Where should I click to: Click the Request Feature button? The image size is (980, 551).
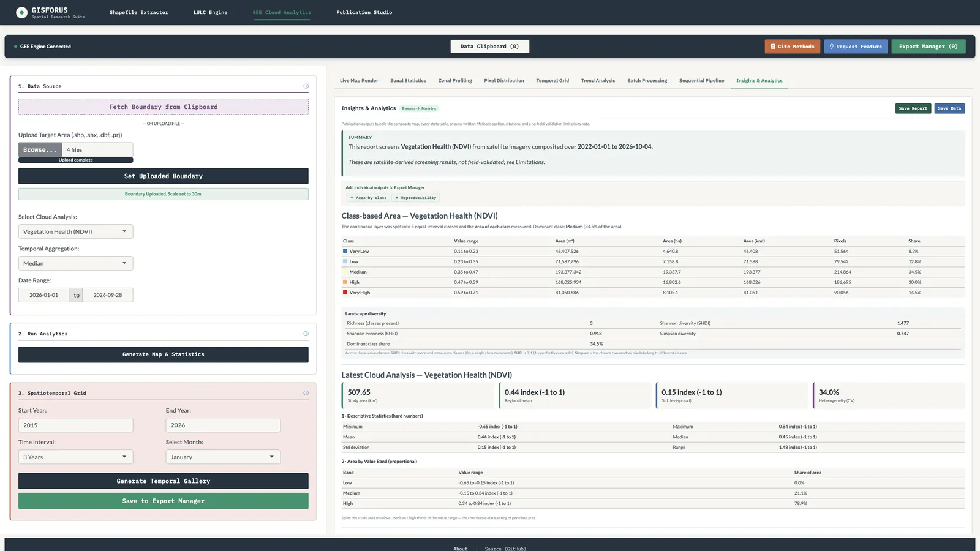tap(856, 47)
